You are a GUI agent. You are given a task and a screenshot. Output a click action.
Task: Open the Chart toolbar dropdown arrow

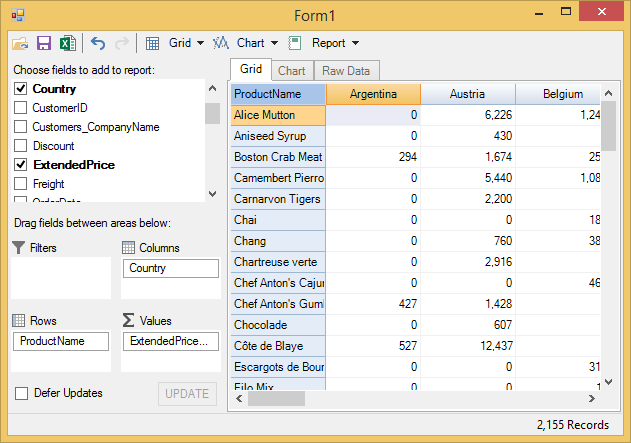click(274, 43)
